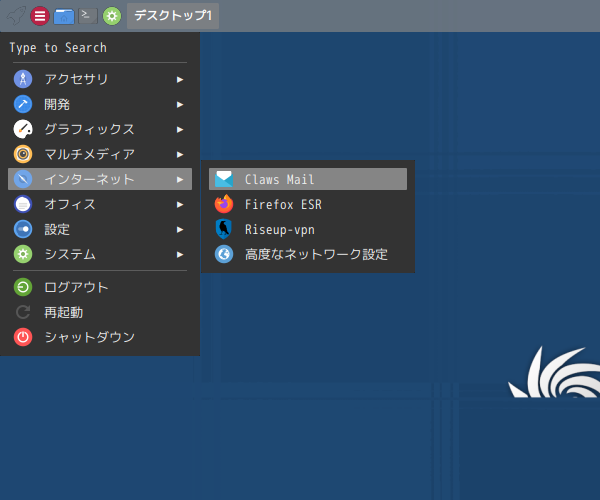This screenshot has height=500, width=600.
Task: Click the 高度なネットワーク設定 globe icon
Action: [224, 254]
